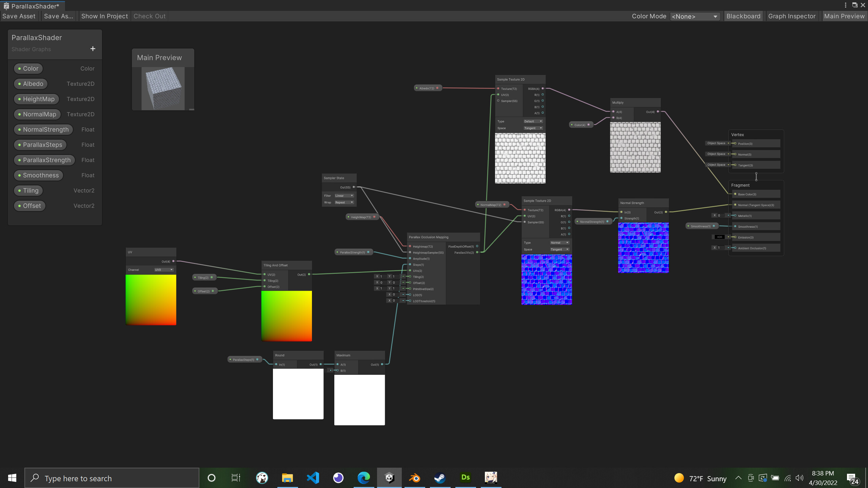Click the Unity icon in taskbar
This screenshot has height=488, width=868.
[389, 478]
